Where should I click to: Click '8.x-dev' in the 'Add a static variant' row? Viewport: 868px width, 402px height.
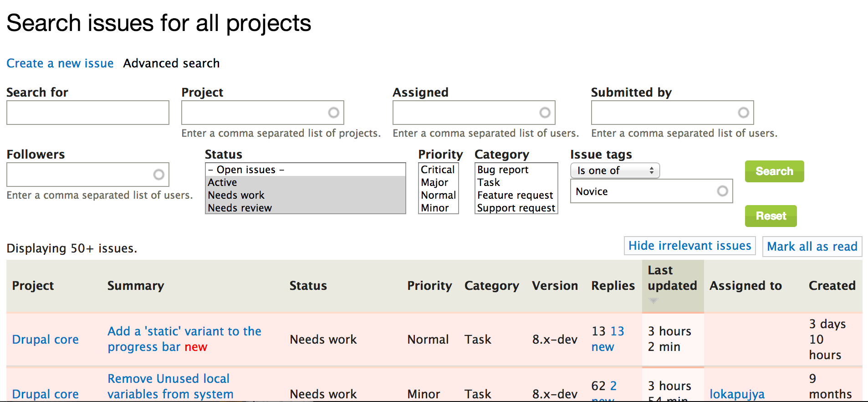555,340
